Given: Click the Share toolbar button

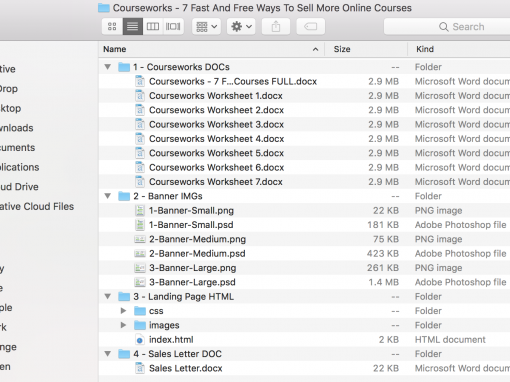Looking at the screenshot, I should tap(276, 26).
